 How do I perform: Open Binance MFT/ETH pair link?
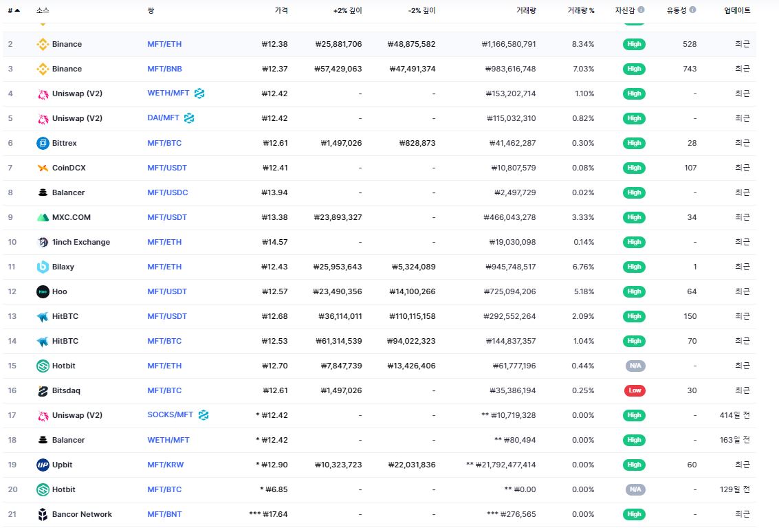coord(164,44)
